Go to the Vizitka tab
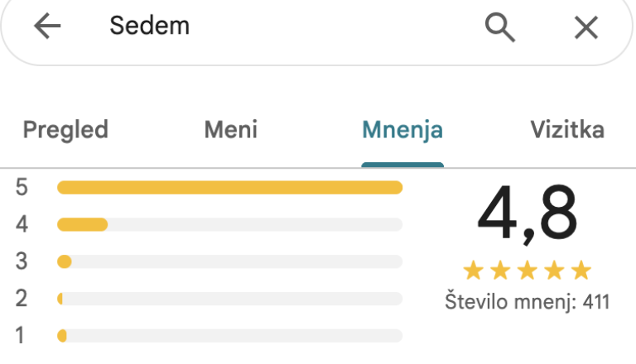The width and height of the screenshot is (636, 364). [x=566, y=130]
